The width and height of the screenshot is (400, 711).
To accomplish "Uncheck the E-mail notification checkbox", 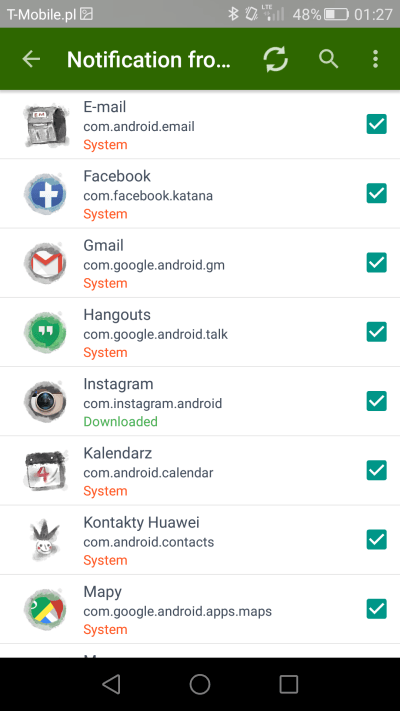I will [376, 124].
